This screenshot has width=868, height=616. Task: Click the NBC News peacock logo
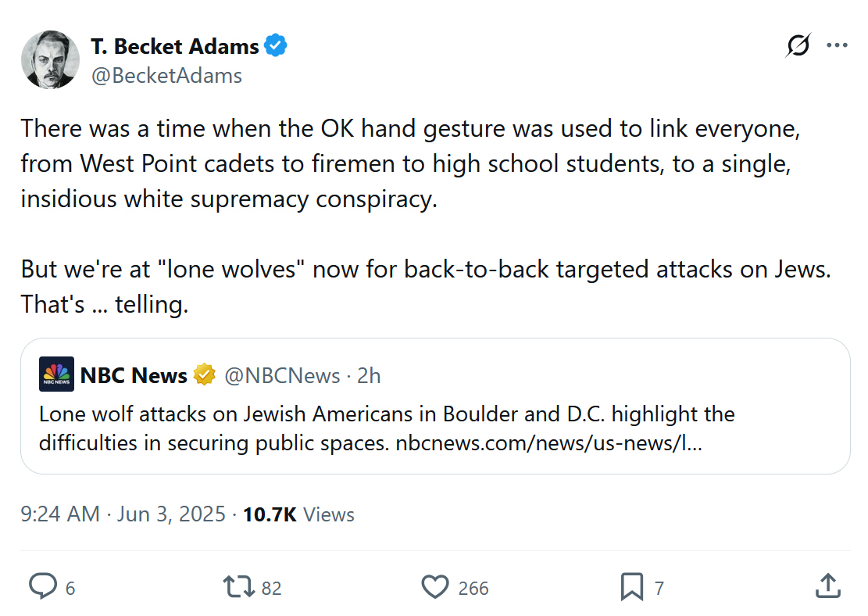click(56, 374)
